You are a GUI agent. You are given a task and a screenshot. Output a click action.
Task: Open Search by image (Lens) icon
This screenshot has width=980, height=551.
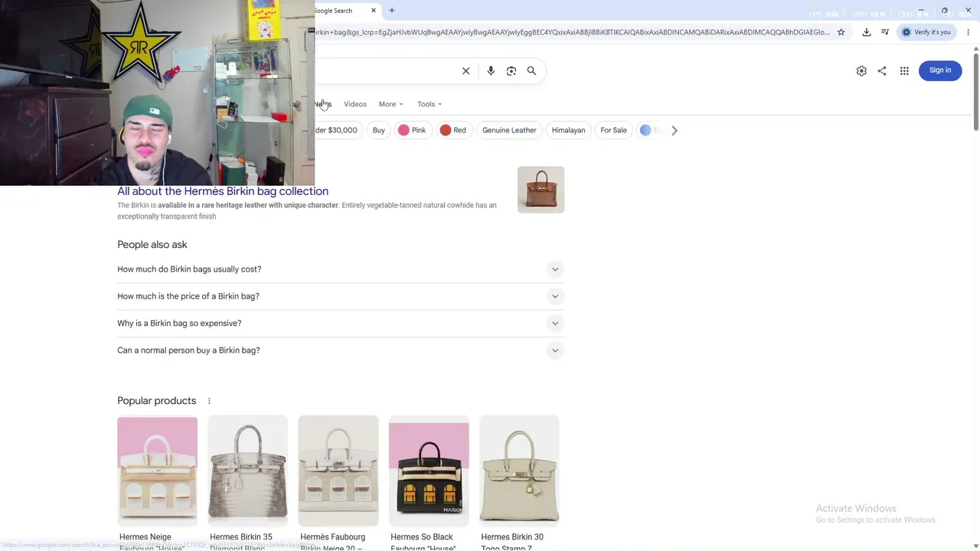click(511, 71)
